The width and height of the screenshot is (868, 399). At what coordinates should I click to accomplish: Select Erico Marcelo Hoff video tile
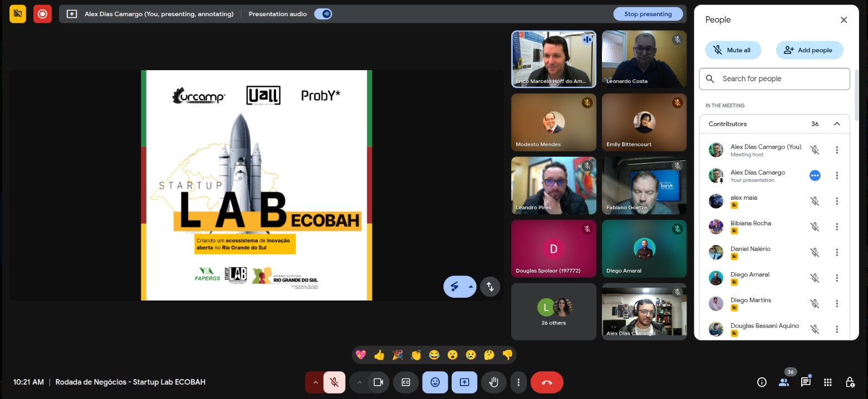pos(554,59)
